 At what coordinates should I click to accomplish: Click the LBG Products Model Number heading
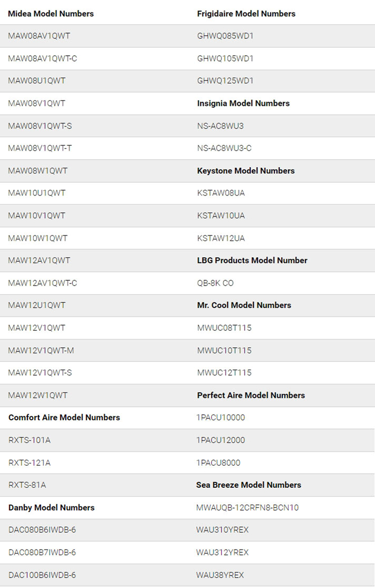point(252,260)
